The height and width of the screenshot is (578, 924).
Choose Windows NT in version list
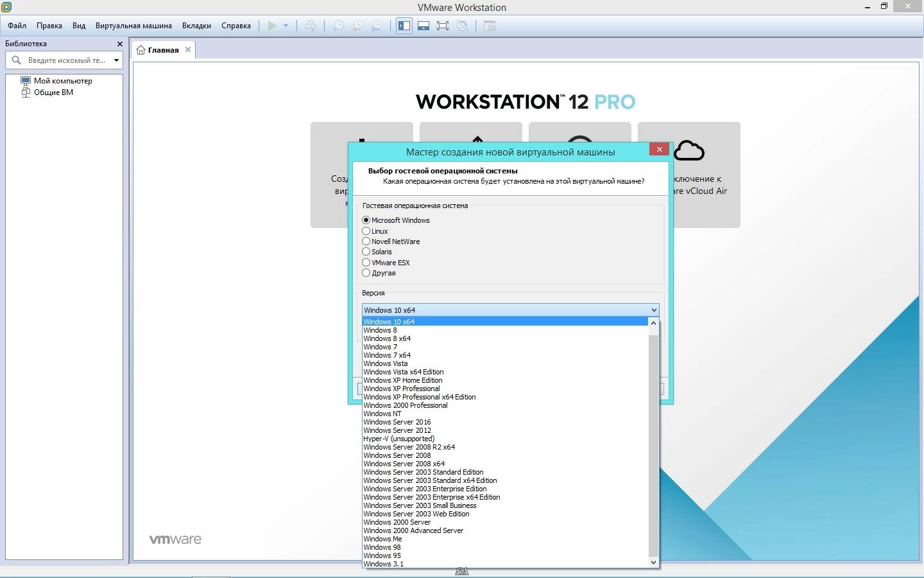tap(506, 414)
